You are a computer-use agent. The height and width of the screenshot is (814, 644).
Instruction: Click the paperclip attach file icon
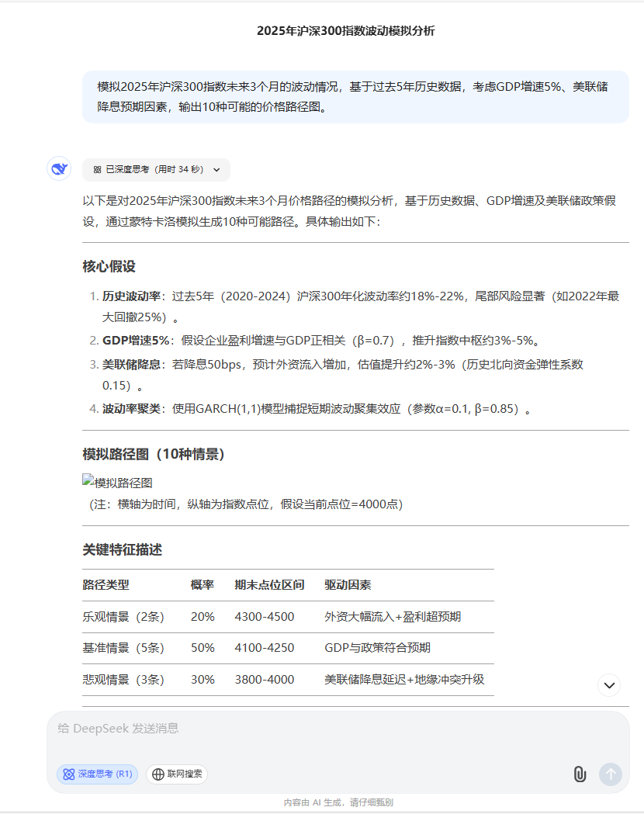579,774
